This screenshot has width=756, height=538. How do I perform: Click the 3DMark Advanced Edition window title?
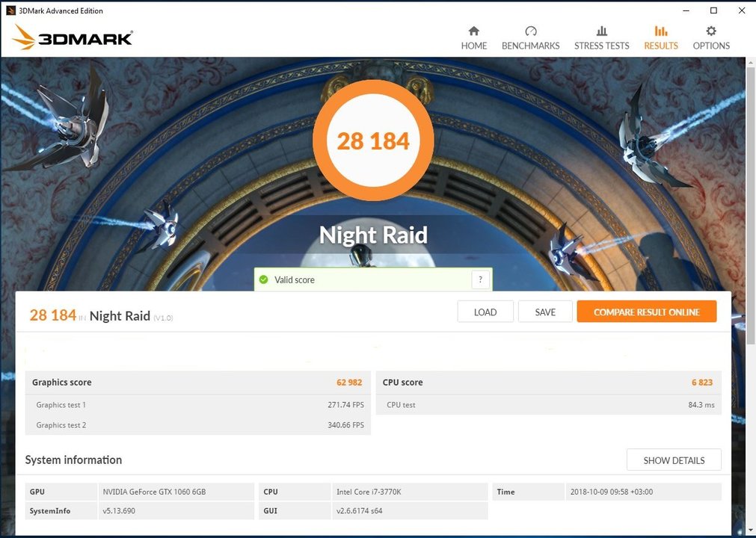tap(61, 10)
